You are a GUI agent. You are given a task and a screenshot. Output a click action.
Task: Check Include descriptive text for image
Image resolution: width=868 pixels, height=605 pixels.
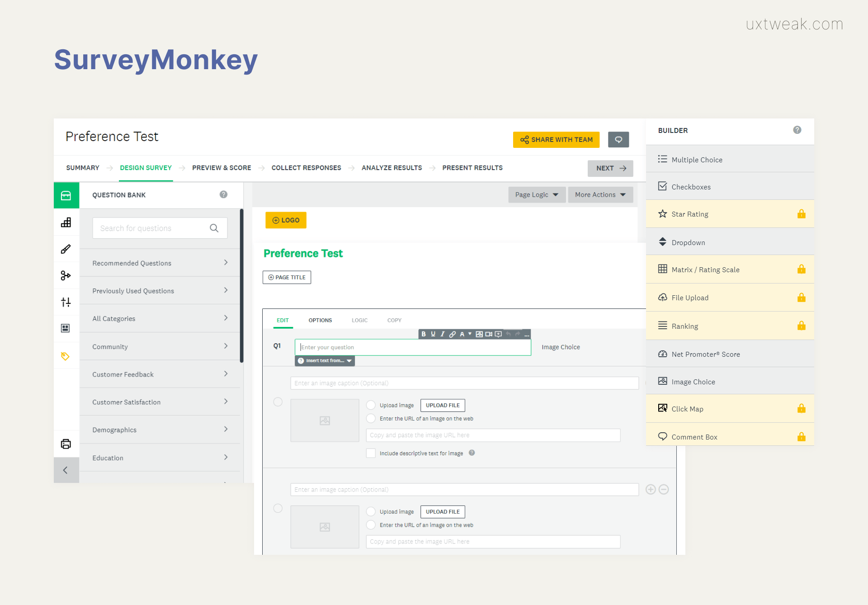371,453
